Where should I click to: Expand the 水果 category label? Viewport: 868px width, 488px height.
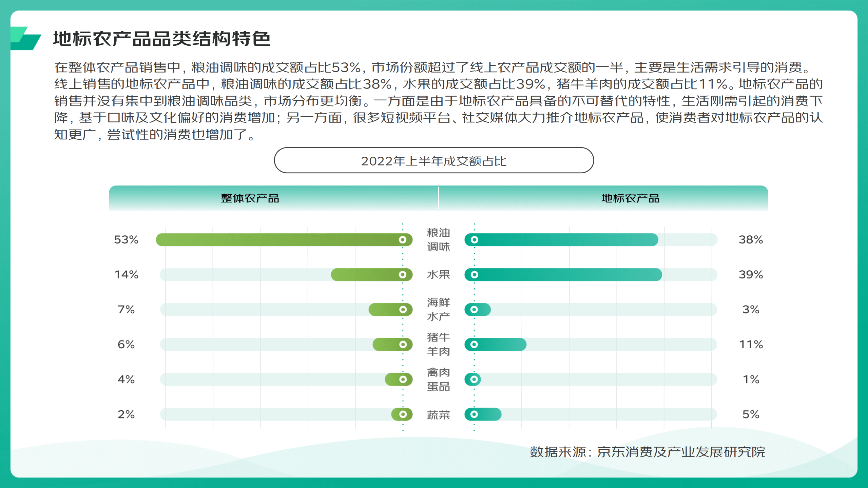coord(438,275)
